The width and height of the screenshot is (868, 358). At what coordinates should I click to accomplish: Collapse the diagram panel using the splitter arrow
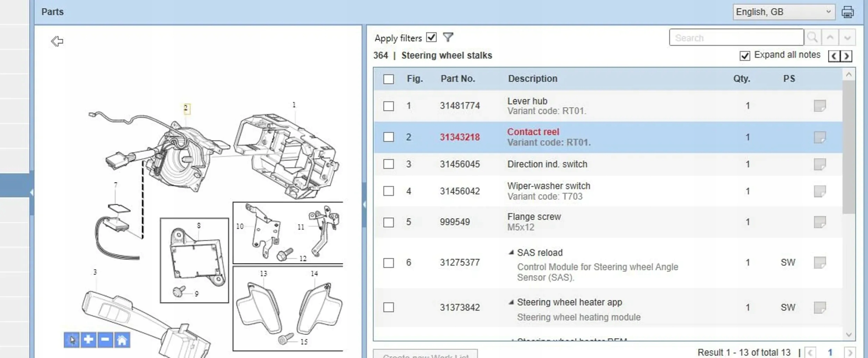click(364, 205)
